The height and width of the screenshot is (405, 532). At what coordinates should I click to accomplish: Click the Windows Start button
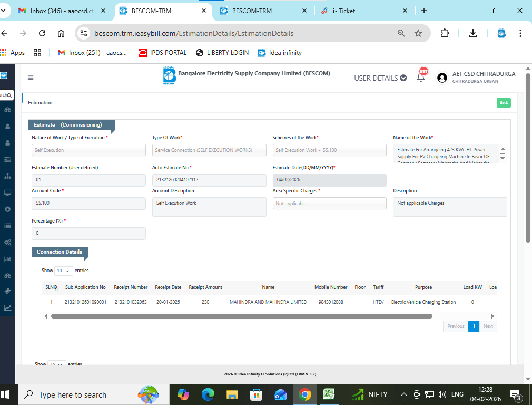5,394
